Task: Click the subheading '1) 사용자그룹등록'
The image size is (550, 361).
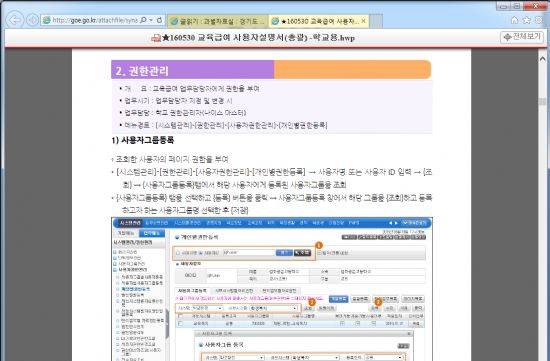Action: click(x=143, y=140)
